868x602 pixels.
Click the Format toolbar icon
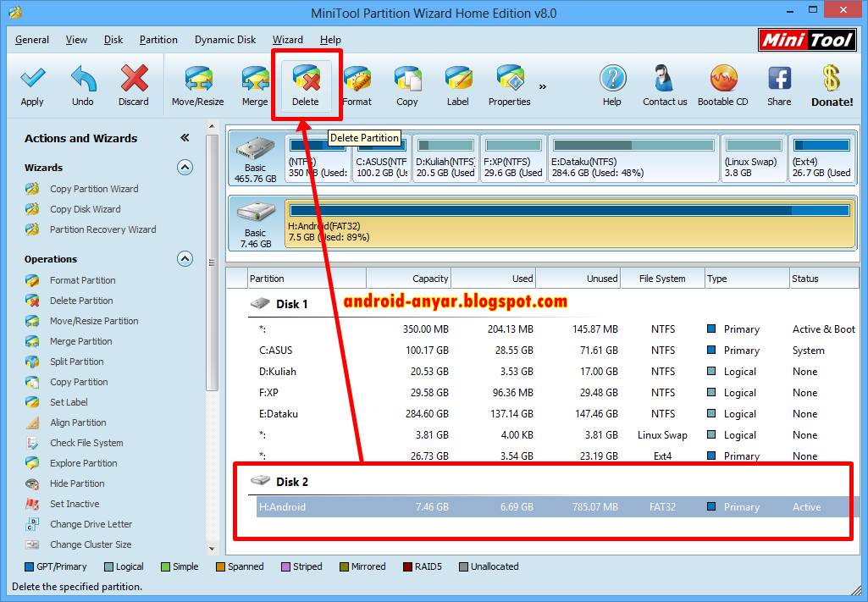point(357,79)
